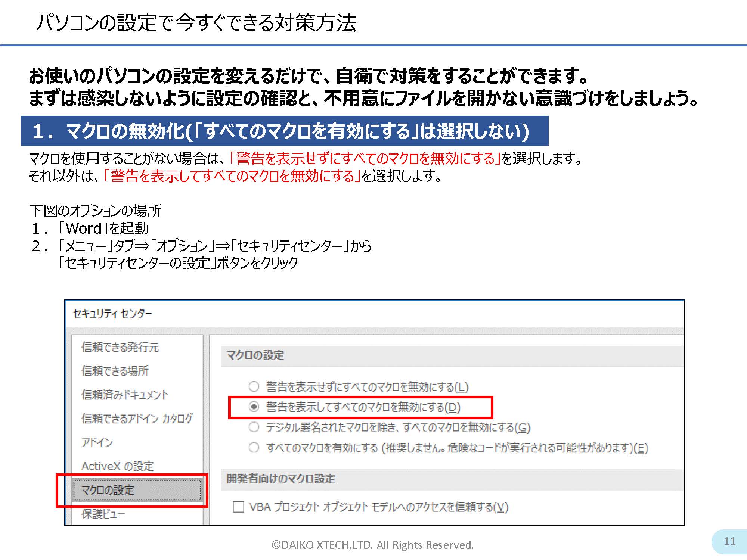747x560 pixels.
Task: Open 信頼済みドキュメント category
Action: tap(125, 395)
